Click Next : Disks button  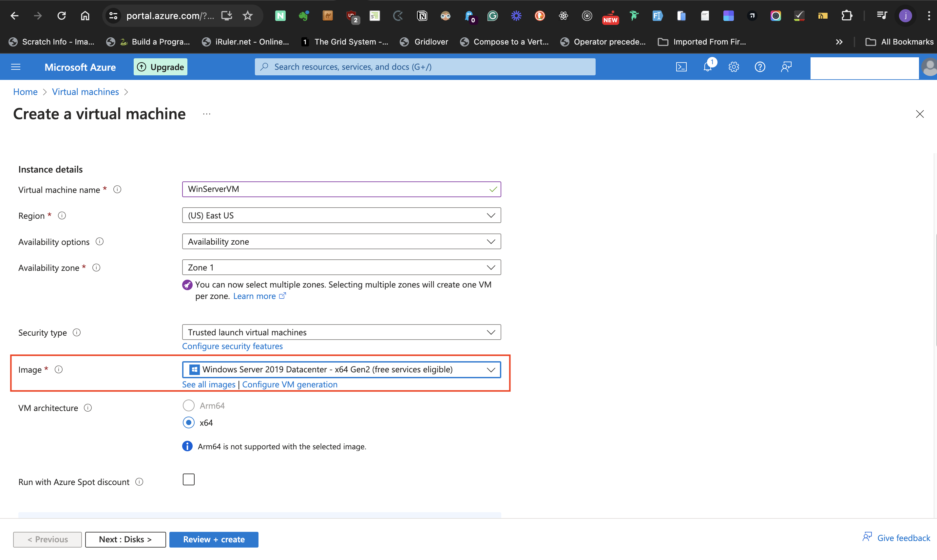(125, 539)
